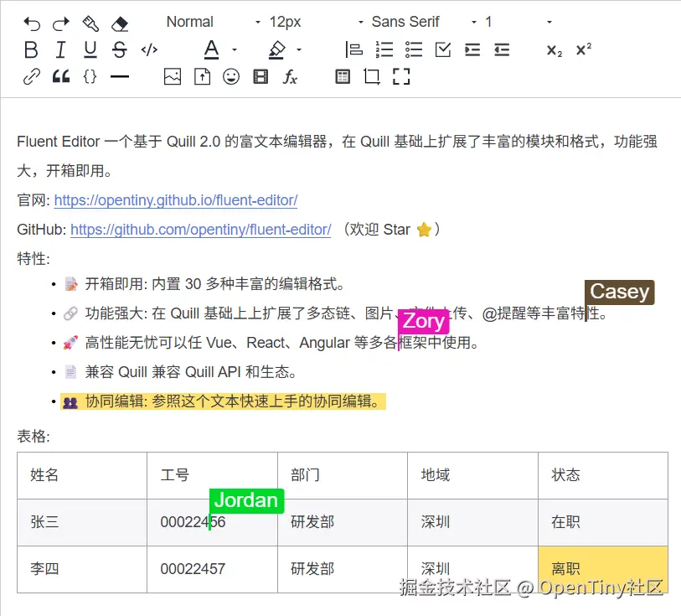Toggle inline code formatting
The width and height of the screenshot is (681, 616).
click(149, 49)
